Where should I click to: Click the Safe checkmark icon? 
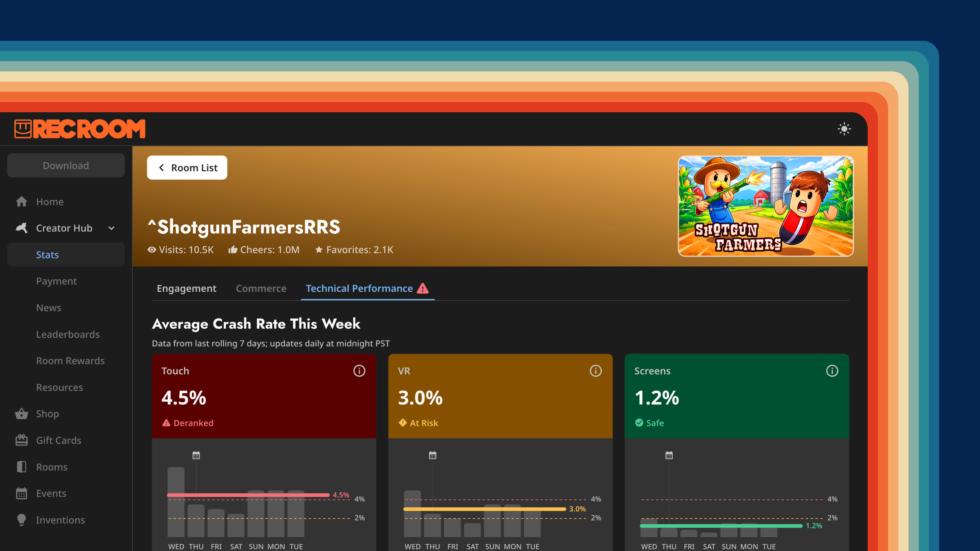tap(639, 423)
